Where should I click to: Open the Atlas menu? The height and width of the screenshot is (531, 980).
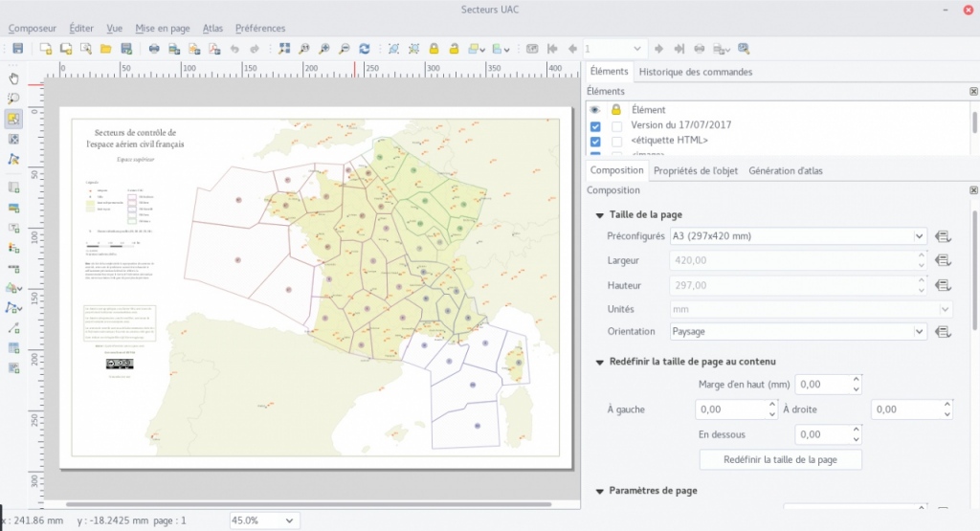[212, 28]
